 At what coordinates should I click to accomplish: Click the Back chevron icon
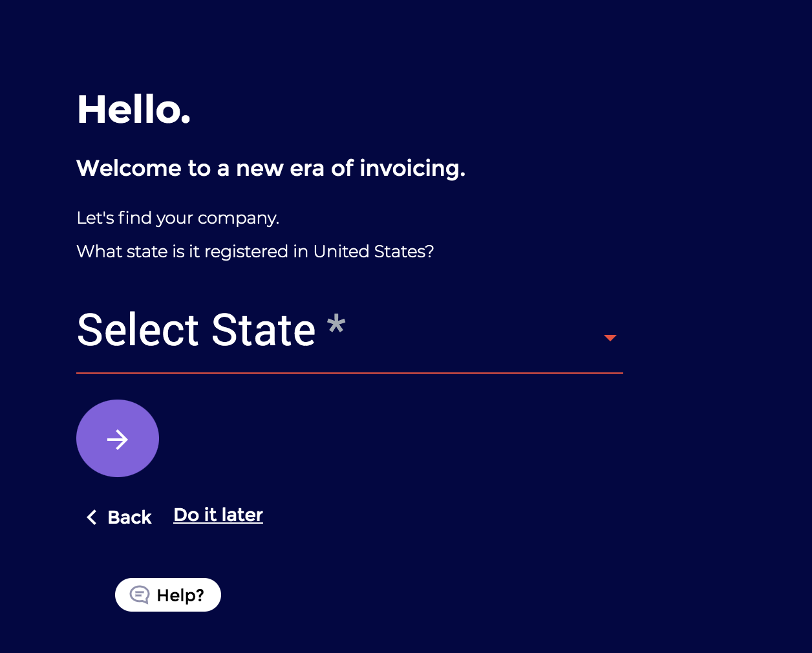[92, 517]
